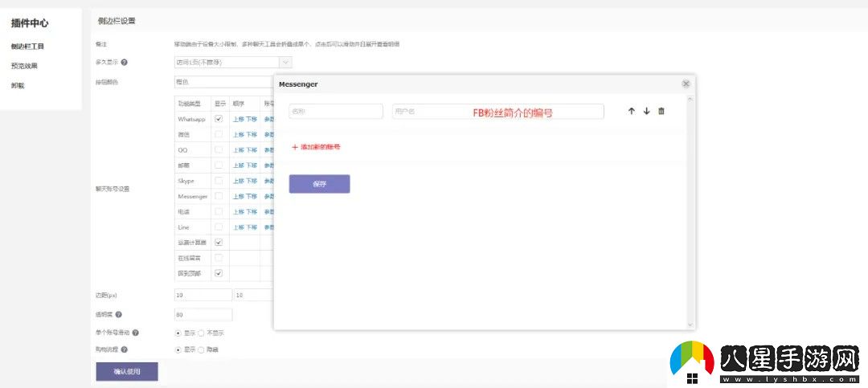868x388 pixels.
Task: Delete the account row with trash icon
Action: point(661,112)
